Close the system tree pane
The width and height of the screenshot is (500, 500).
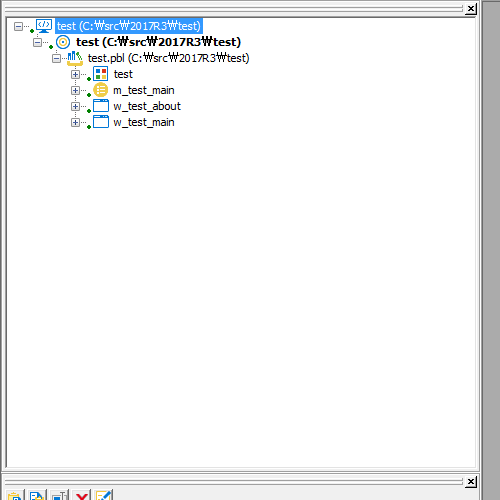(x=471, y=9)
